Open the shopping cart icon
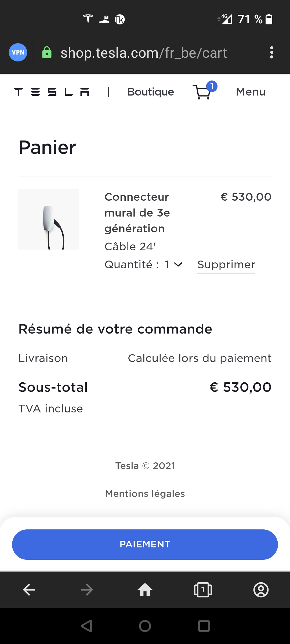This screenshot has width=290, height=644. 203,92
